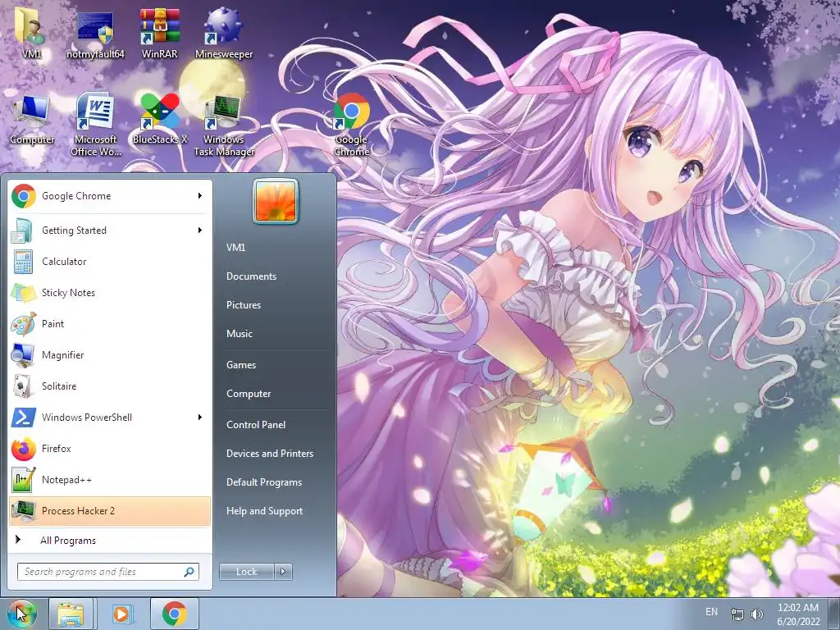
Task: Open Windows Explorer from the taskbar
Action: pyautogui.click(x=71, y=614)
